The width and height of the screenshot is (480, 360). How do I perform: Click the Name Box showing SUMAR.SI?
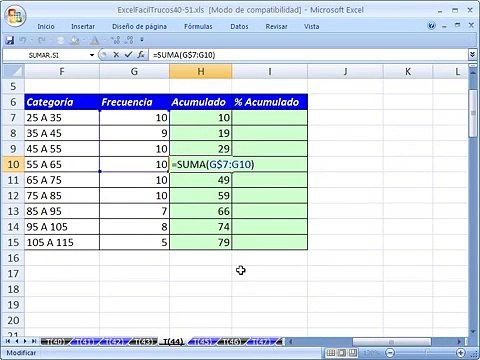(45, 55)
